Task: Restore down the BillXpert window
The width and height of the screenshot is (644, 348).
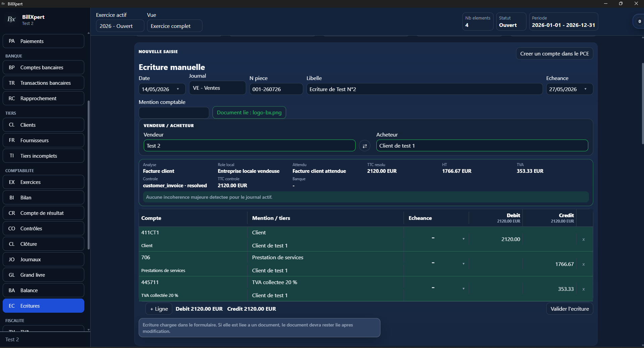Action: [x=621, y=4]
